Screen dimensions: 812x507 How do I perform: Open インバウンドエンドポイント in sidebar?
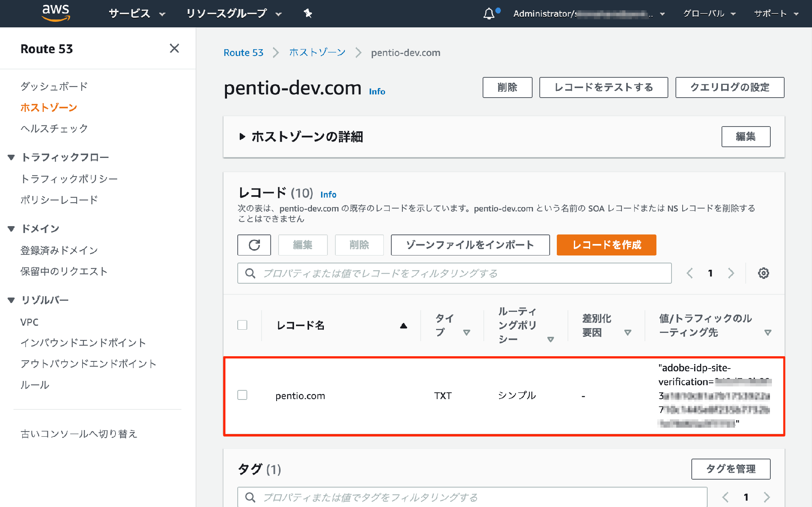(x=83, y=343)
